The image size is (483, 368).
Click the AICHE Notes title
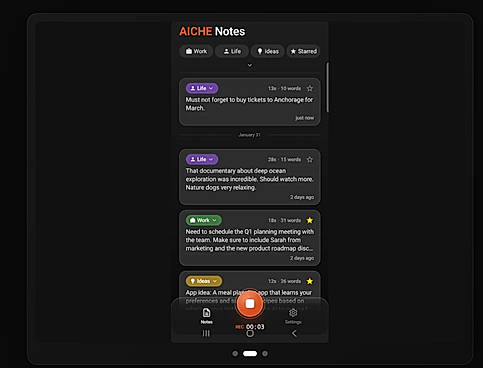click(x=212, y=31)
